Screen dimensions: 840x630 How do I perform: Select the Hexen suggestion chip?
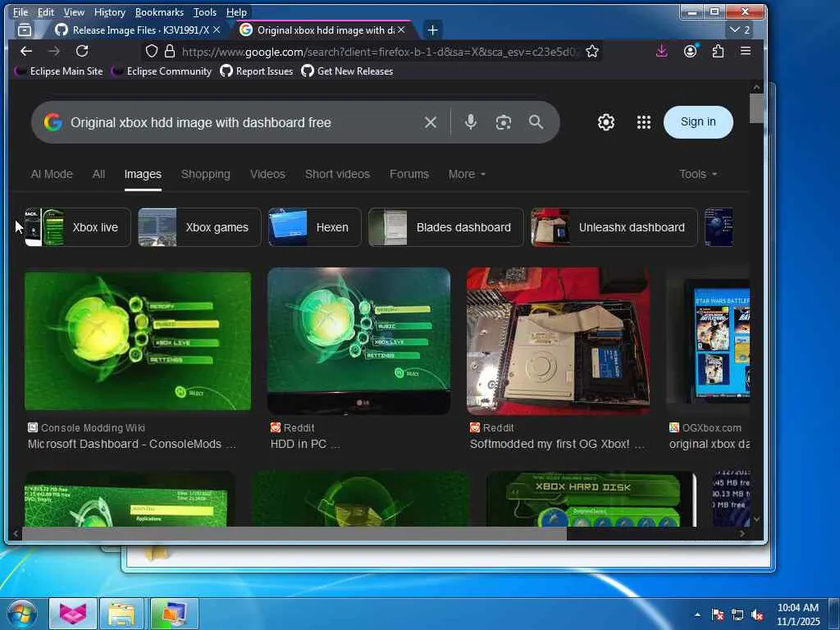pos(314,227)
